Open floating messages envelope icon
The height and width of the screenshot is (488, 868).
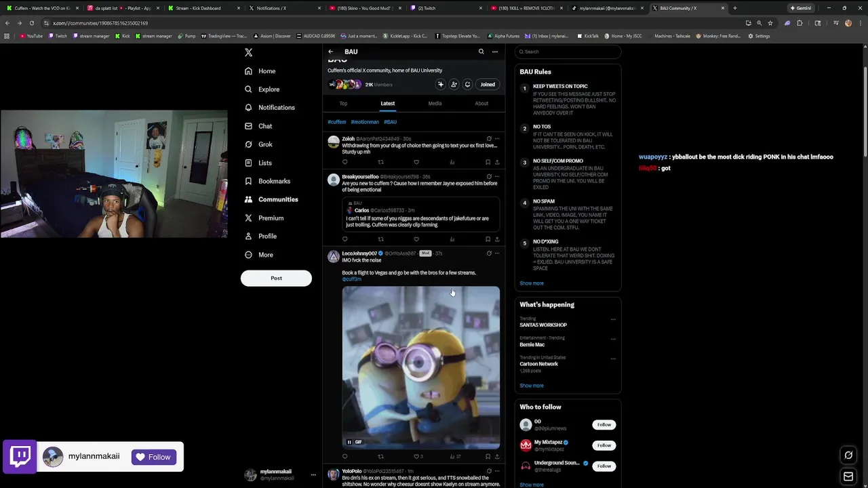coord(848,476)
